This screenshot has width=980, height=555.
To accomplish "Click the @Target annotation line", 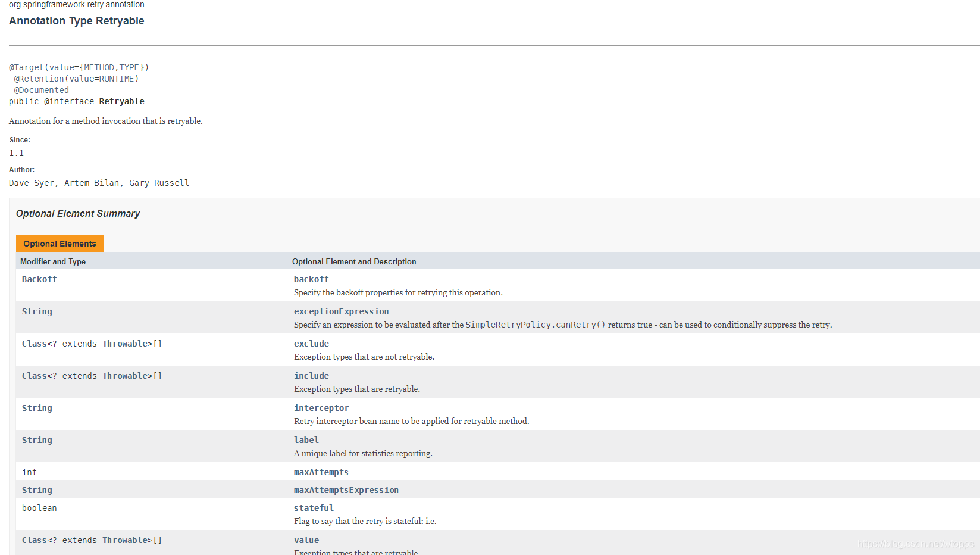I will pos(79,67).
